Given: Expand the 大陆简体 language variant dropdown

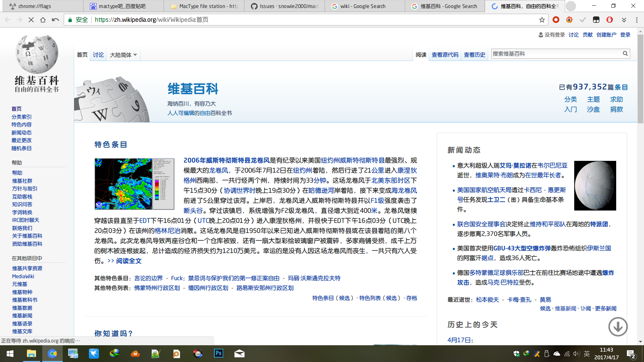Looking at the screenshot, I should tap(123, 55).
